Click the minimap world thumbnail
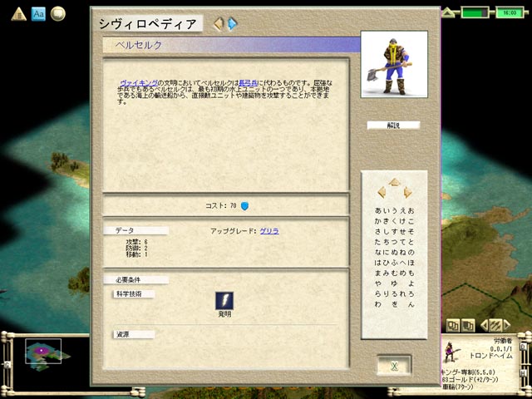The height and width of the screenshot is (399, 532). point(44,352)
